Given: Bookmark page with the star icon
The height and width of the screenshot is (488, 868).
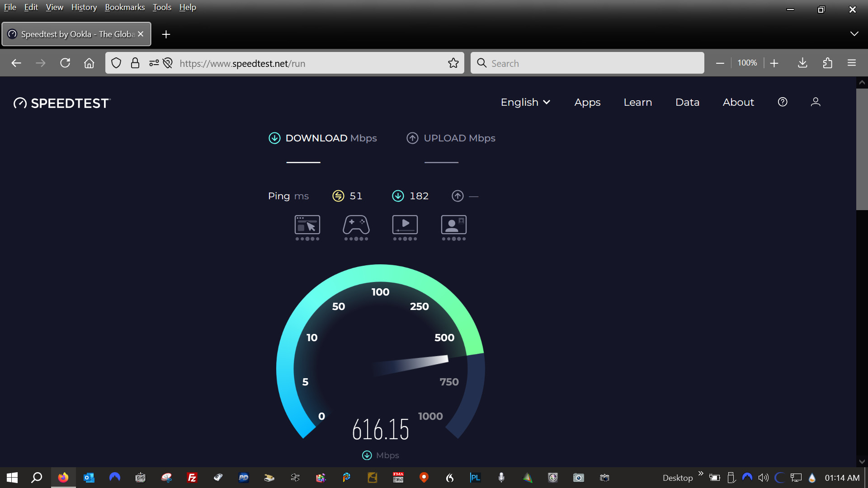Looking at the screenshot, I should 453,63.
